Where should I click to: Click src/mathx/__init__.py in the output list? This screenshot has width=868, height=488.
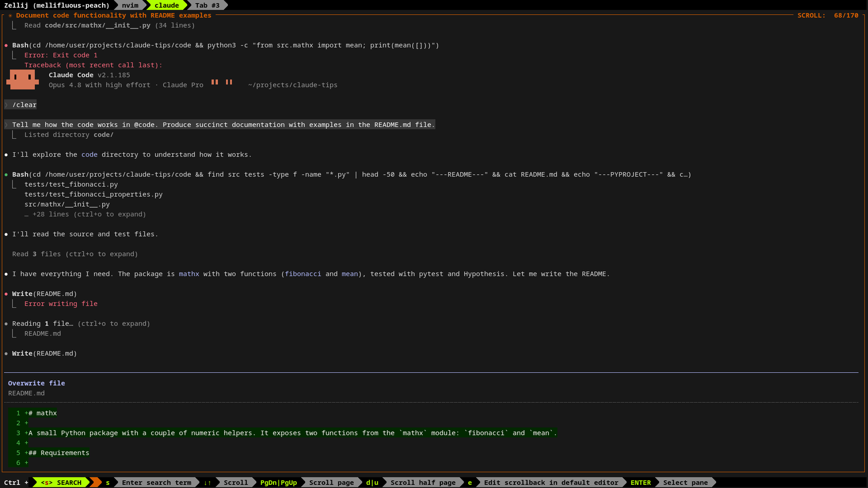[x=67, y=205]
